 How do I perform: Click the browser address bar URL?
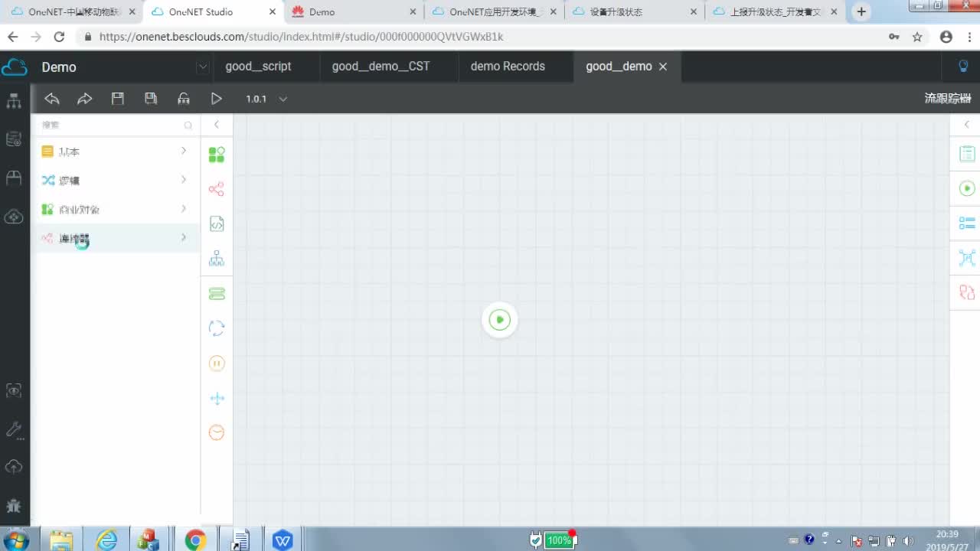coord(301,37)
